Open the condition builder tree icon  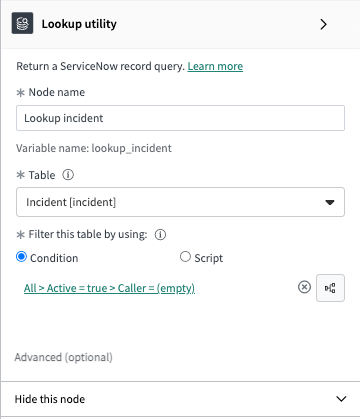tap(330, 288)
